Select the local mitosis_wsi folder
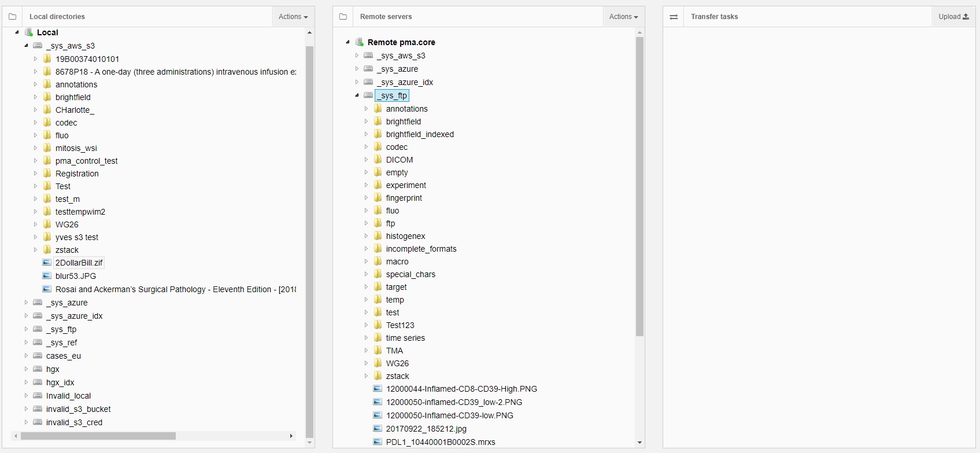The width and height of the screenshot is (980, 453). point(76,148)
